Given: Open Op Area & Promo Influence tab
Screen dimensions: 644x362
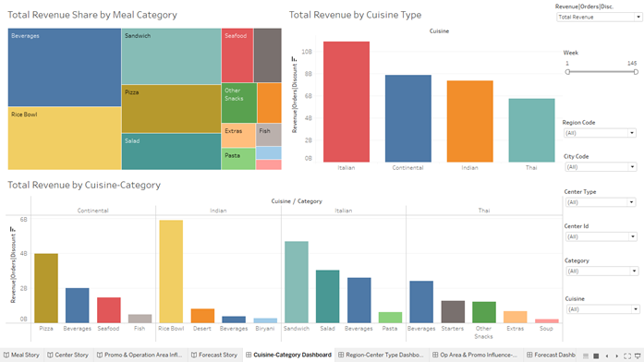Looking at the screenshot, I should pos(475,355).
